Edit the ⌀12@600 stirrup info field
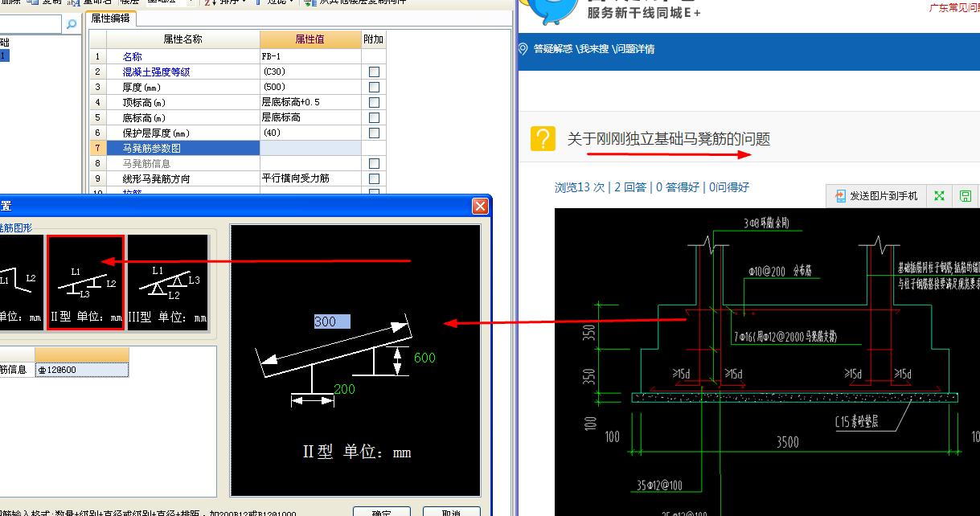 click(81, 370)
